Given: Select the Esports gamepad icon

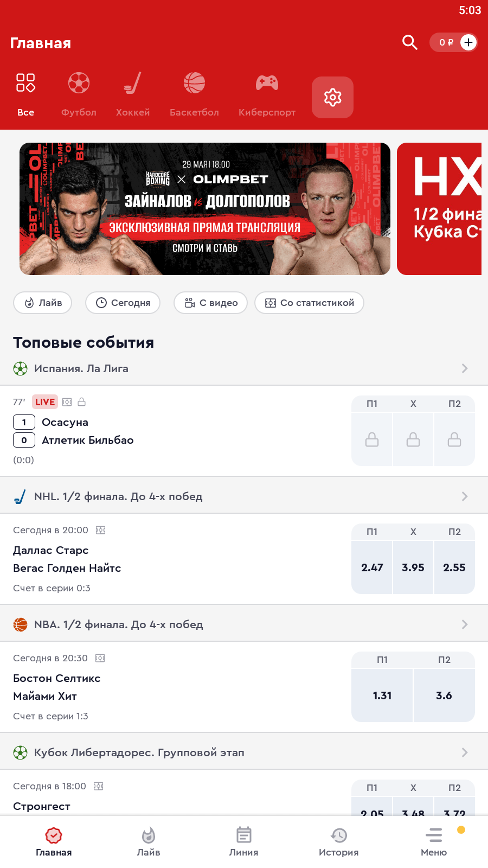Looking at the screenshot, I should click(x=267, y=83).
